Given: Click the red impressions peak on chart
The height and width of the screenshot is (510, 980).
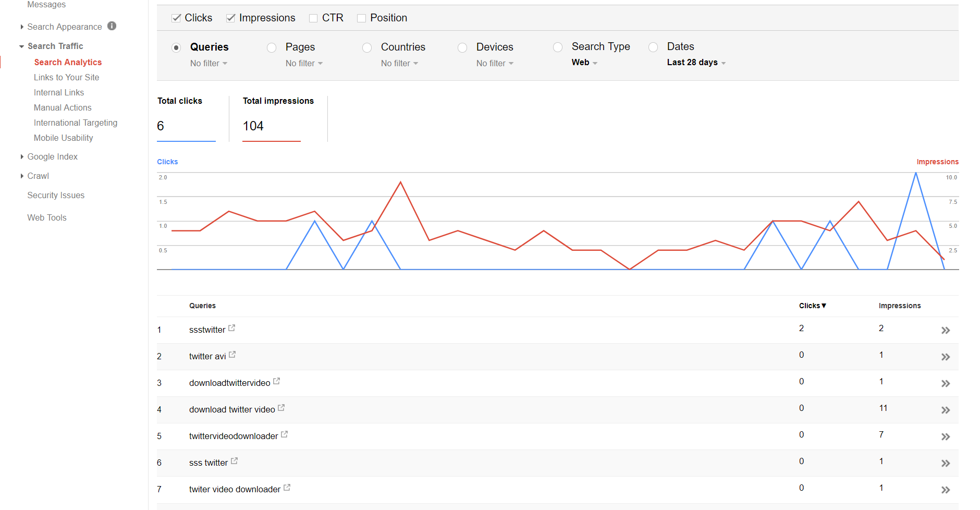Looking at the screenshot, I should pyautogui.click(x=400, y=182).
